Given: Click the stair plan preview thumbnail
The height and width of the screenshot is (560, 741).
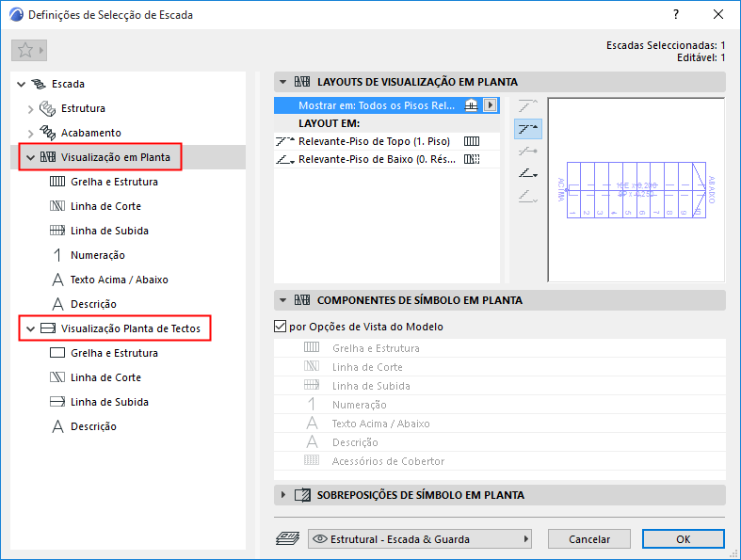Looking at the screenshot, I should tap(636, 190).
